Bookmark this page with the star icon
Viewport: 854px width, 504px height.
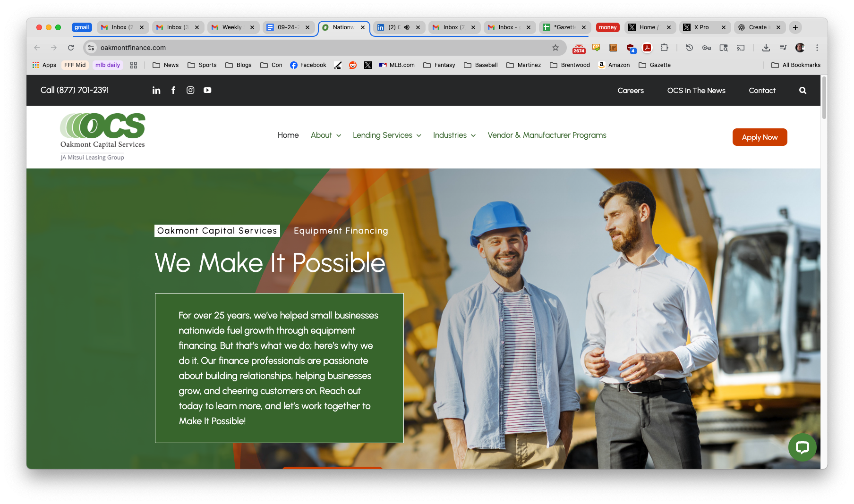click(555, 48)
